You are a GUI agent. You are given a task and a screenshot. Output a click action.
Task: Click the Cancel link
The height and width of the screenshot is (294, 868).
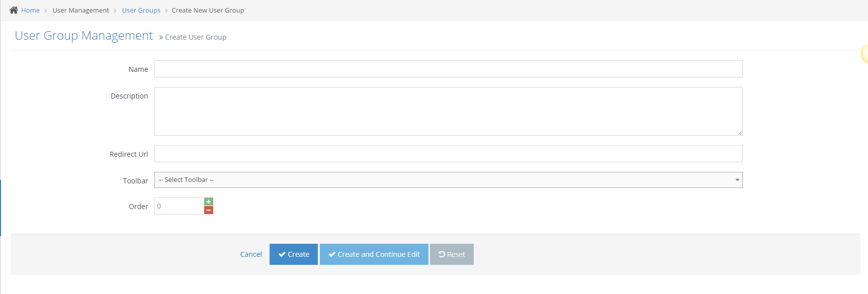[250, 254]
